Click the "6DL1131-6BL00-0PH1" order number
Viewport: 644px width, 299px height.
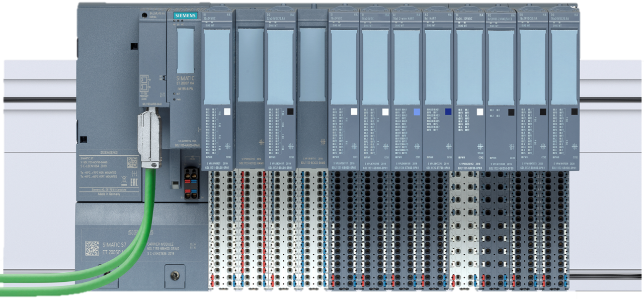217,167
